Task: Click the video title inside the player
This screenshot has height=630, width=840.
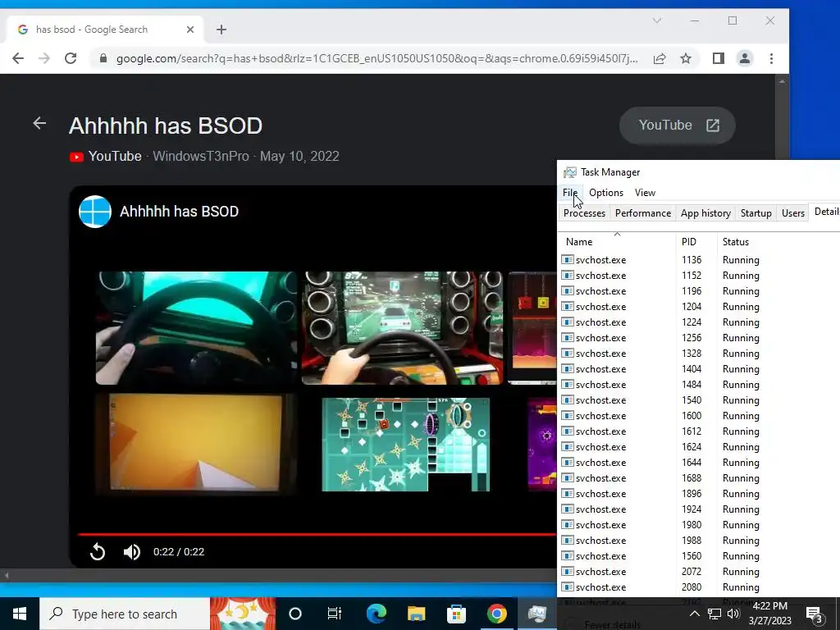Action: click(x=179, y=212)
